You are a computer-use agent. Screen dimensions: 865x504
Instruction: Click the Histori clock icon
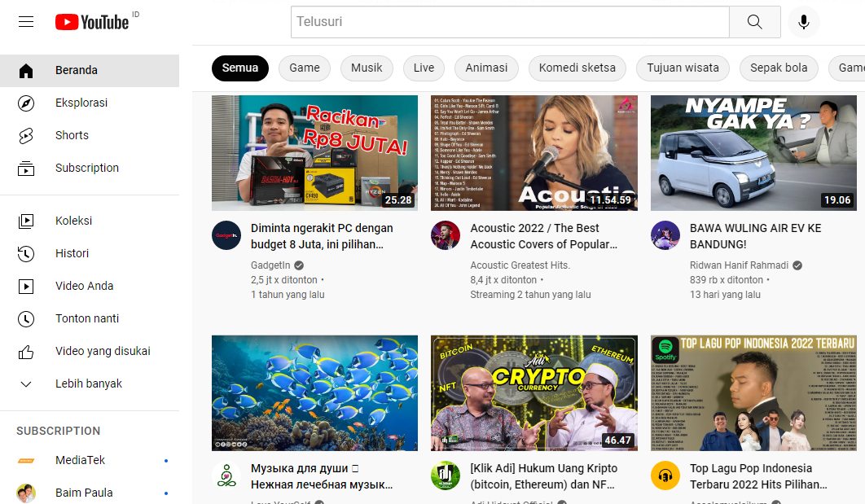[x=26, y=254]
